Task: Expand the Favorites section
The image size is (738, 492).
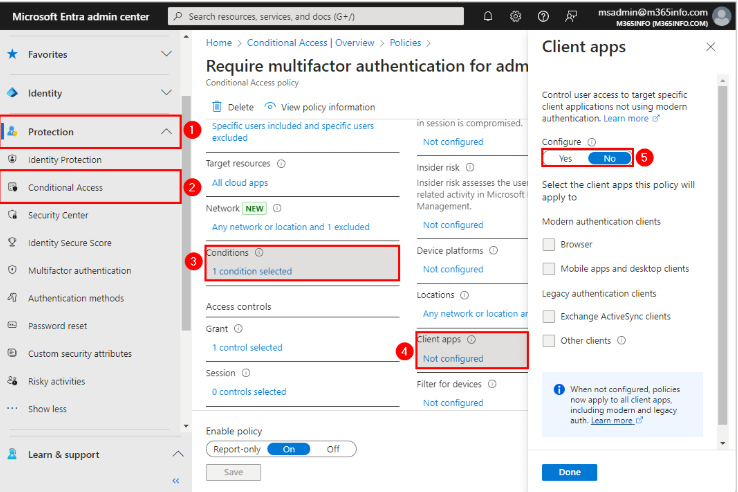Action: 166,55
